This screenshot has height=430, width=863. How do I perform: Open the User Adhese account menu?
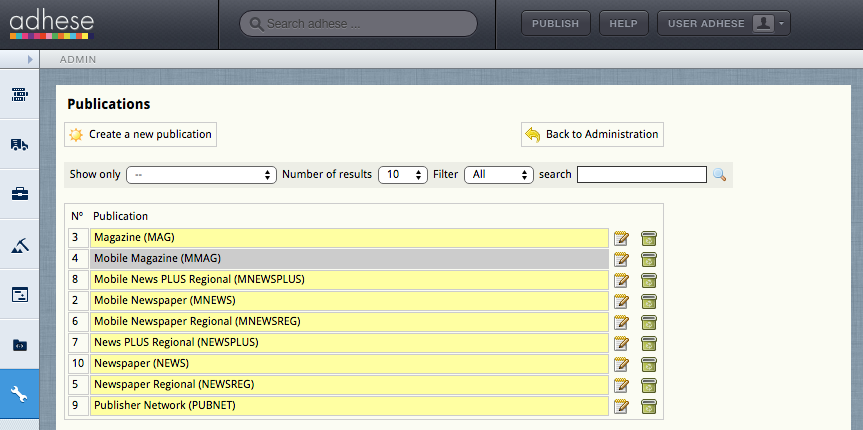[723, 24]
